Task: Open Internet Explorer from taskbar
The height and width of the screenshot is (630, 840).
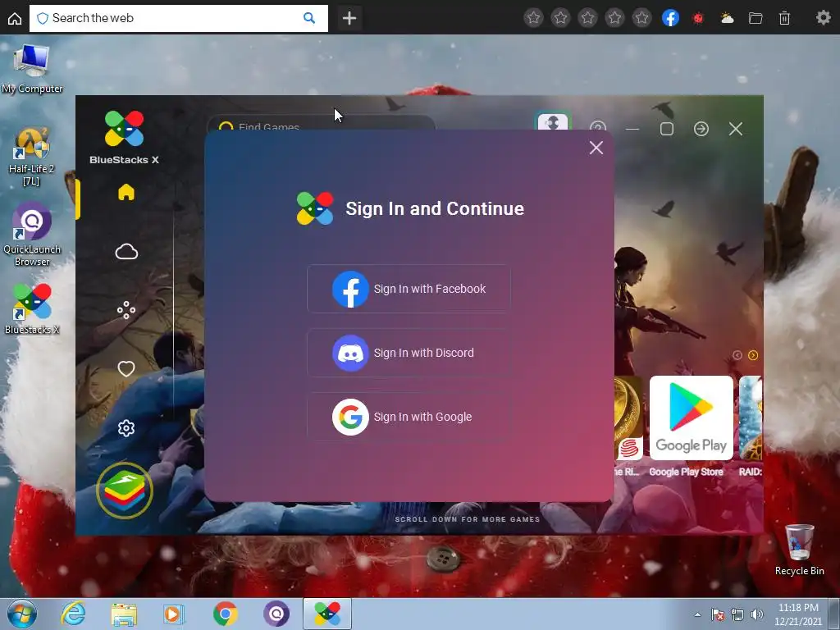Action: click(x=73, y=614)
